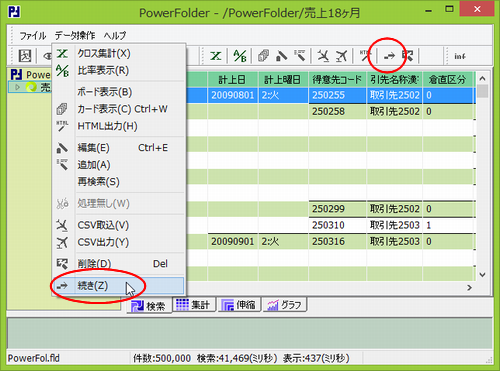Click the edit pencil toolbar icon
500x371 pixels.
coord(281,56)
